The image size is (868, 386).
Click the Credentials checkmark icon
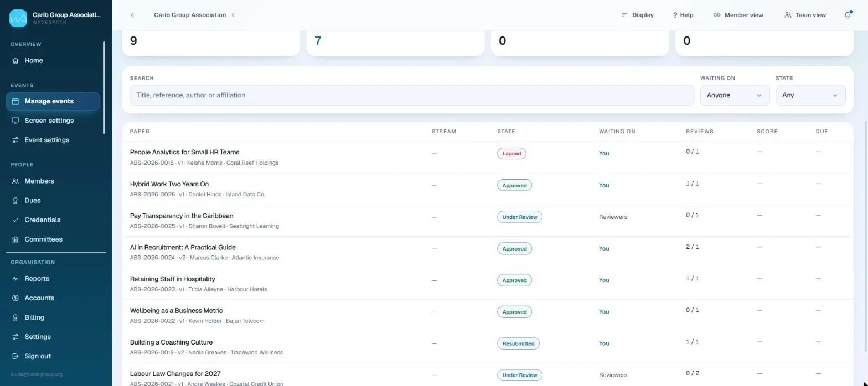pos(15,220)
